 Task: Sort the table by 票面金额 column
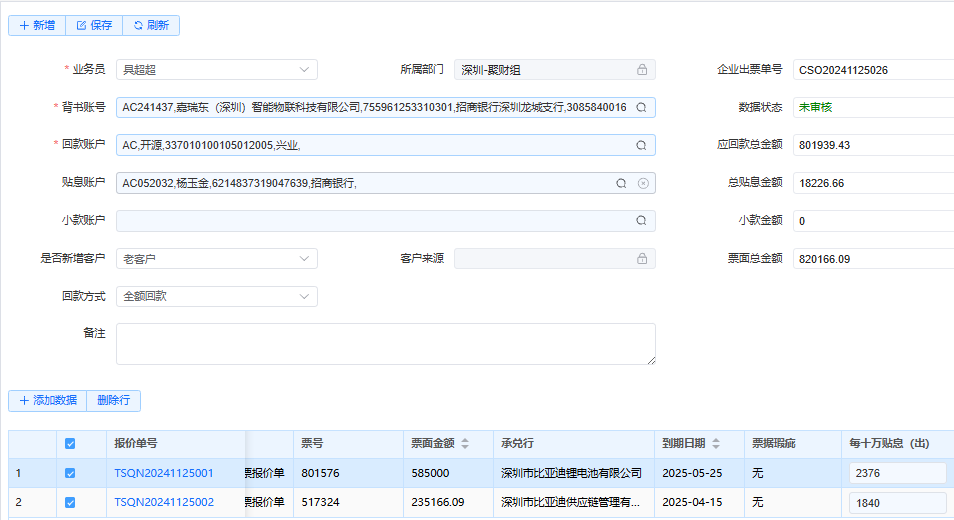click(x=464, y=444)
